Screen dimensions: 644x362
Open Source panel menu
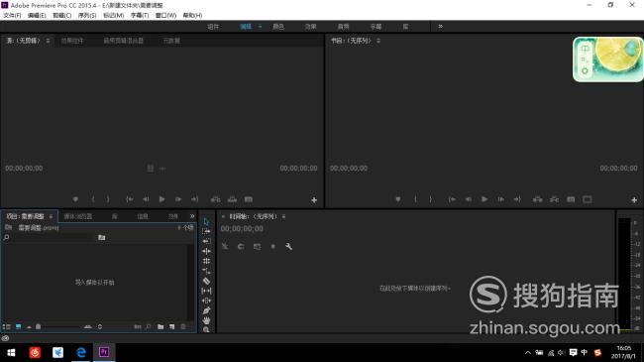49,41
